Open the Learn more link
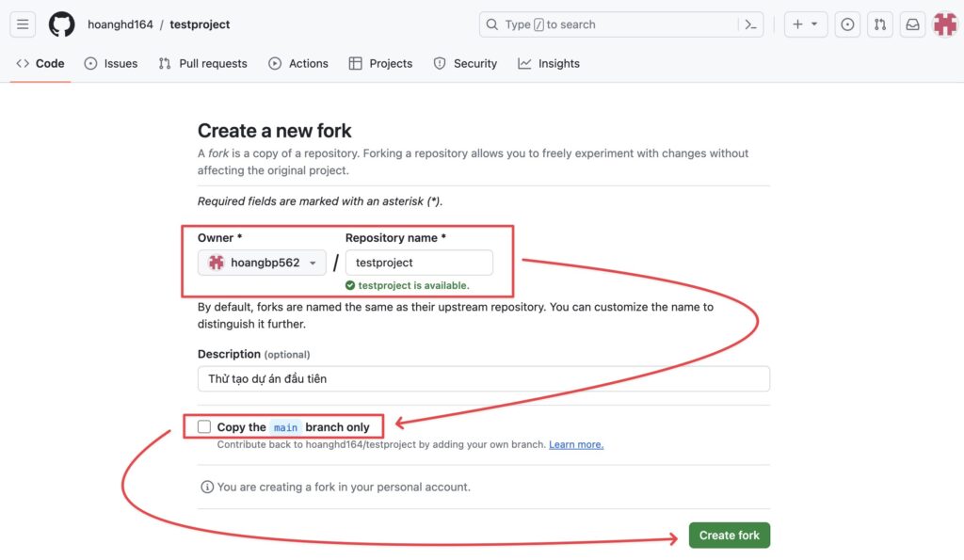Image resolution: width=964 pixels, height=560 pixels. tap(576, 444)
